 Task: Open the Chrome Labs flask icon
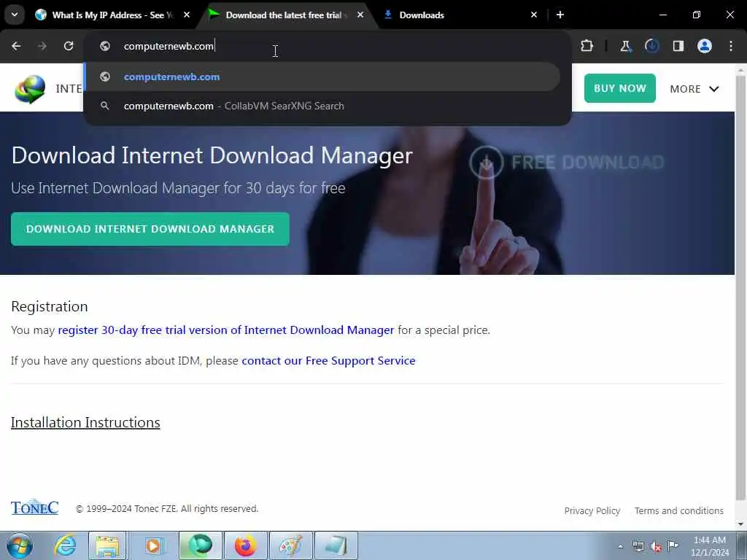click(x=625, y=46)
